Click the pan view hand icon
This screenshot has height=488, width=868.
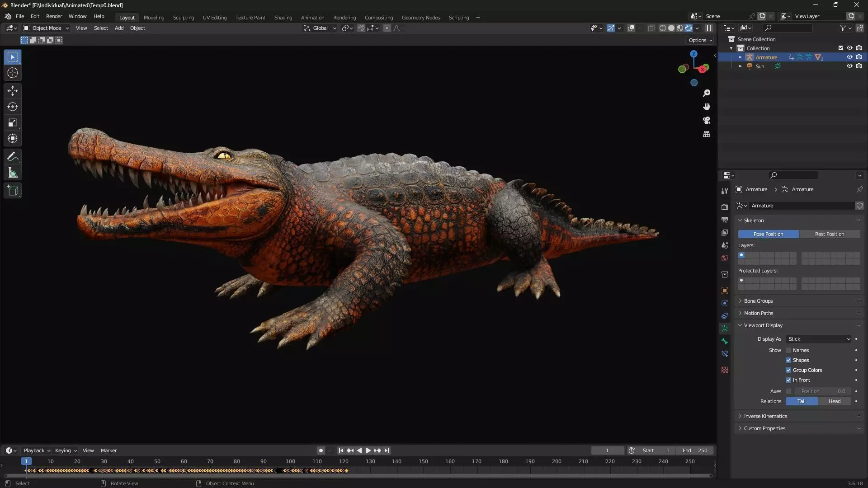tap(707, 107)
